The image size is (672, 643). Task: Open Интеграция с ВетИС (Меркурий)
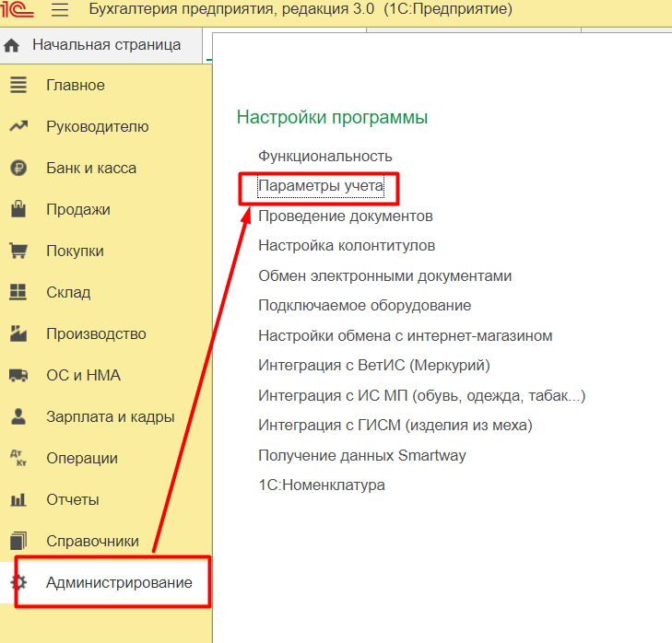coord(373,366)
